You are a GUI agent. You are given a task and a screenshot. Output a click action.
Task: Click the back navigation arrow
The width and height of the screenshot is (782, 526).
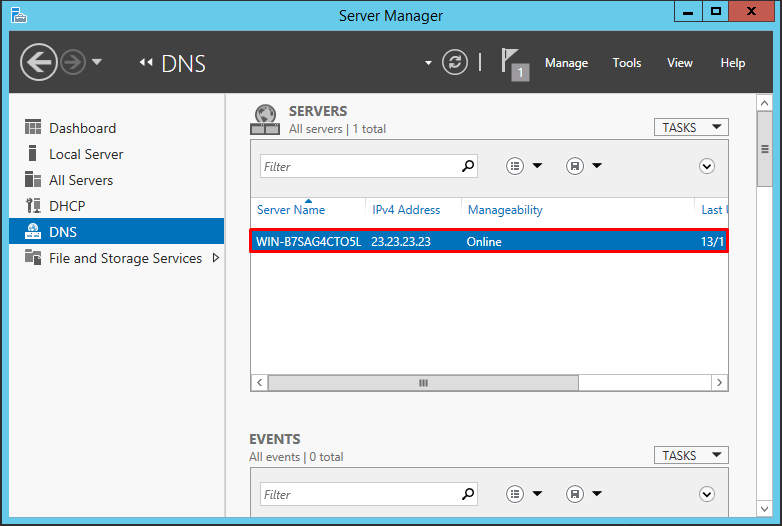click(39, 62)
